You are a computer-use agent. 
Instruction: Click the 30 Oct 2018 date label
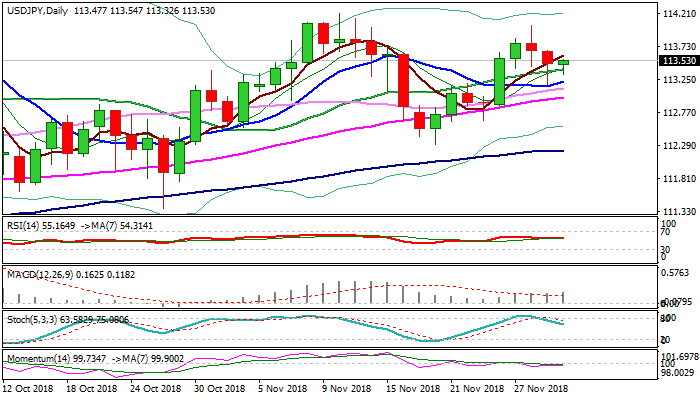click(220, 388)
